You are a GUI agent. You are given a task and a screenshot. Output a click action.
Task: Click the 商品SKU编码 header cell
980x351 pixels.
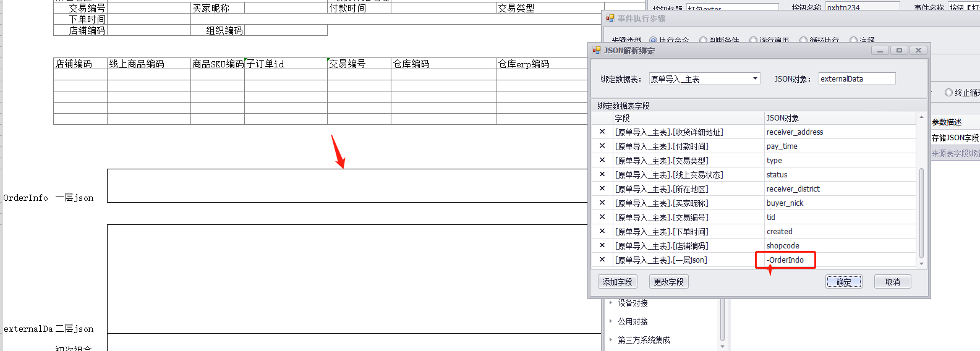[x=218, y=64]
